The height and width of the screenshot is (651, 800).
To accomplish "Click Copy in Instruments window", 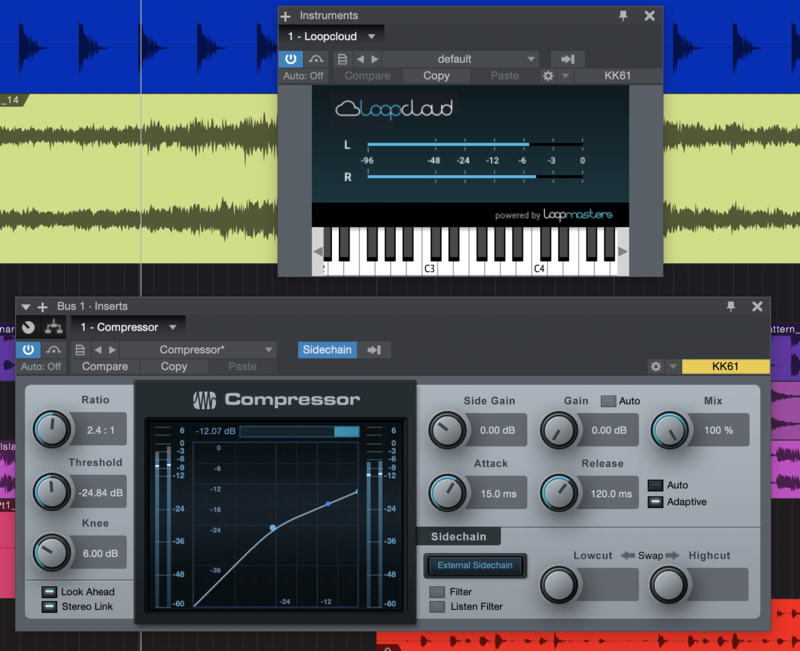I will tap(436, 76).
